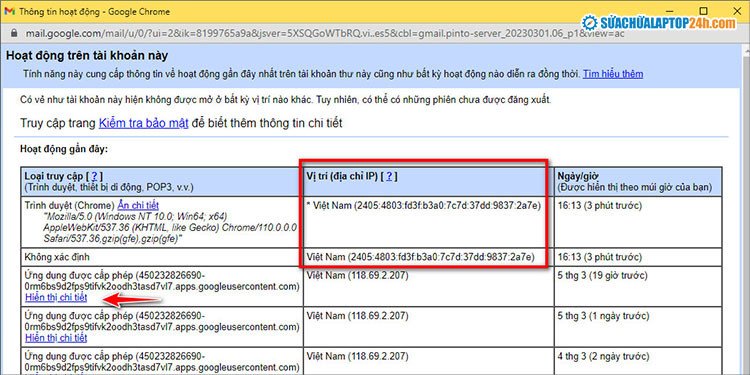Show details for the 19 giờ trước entry
The image size is (750, 375).
pos(56,297)
